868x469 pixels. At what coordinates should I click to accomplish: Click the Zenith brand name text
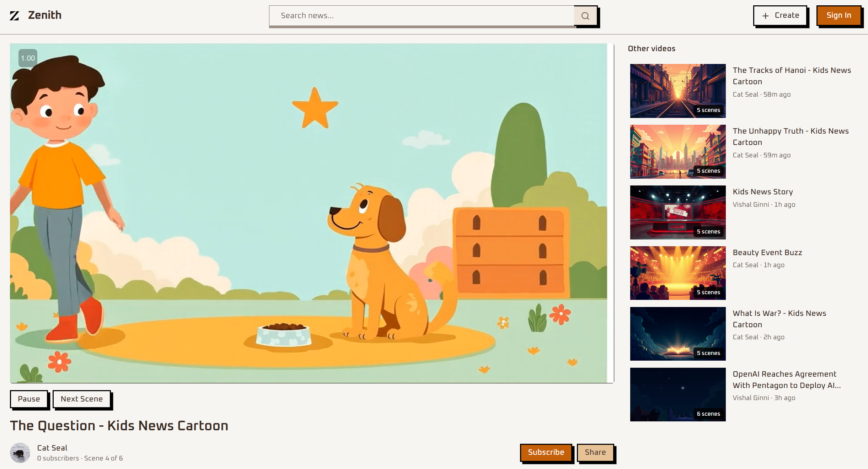click(x=45, y=15)
